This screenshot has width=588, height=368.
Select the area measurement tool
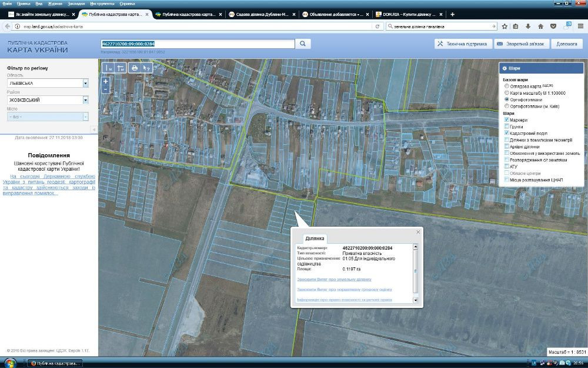click(121, 68)
